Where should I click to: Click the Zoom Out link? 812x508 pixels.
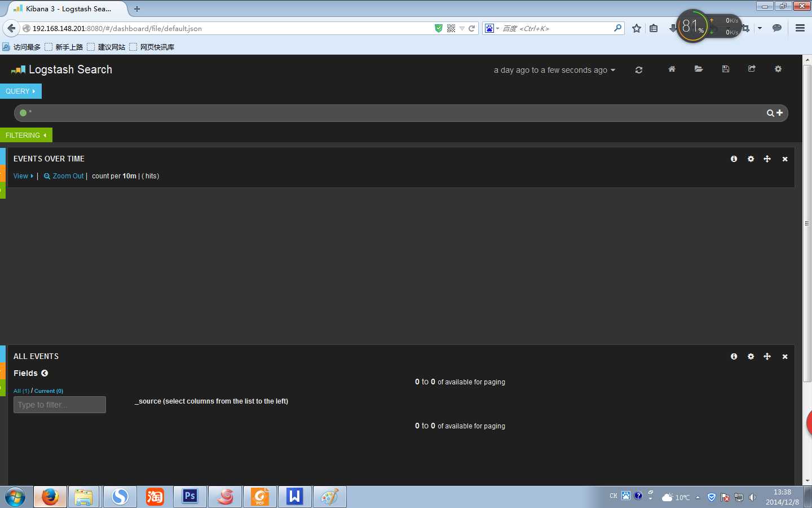point(64,176)
